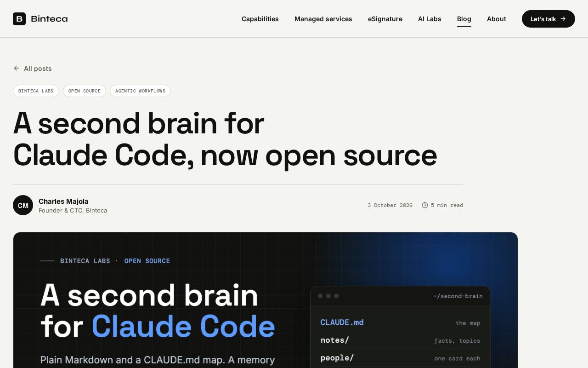
Task: Click the Binteca wordmark
Action: (x=49, y=19)
